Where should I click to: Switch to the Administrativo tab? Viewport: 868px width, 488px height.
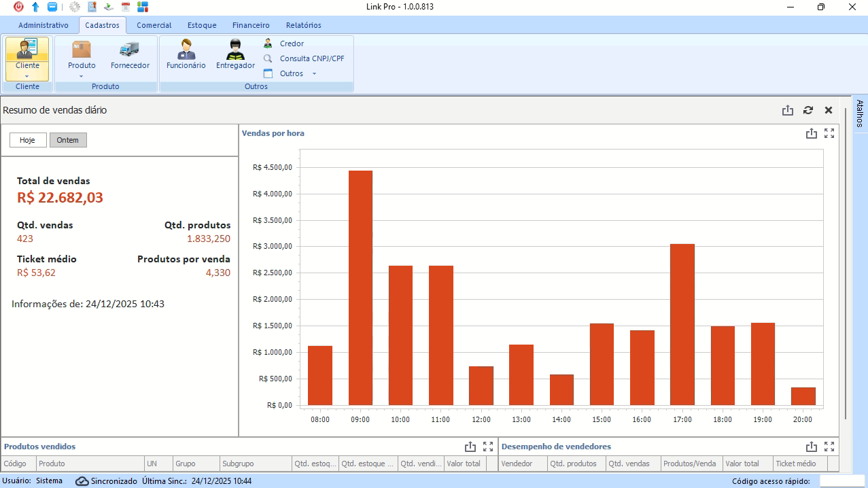point(44,25)
